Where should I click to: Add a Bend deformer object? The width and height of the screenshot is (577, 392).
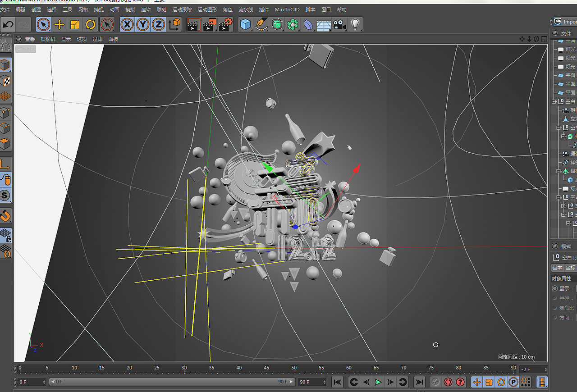point(308,24)
